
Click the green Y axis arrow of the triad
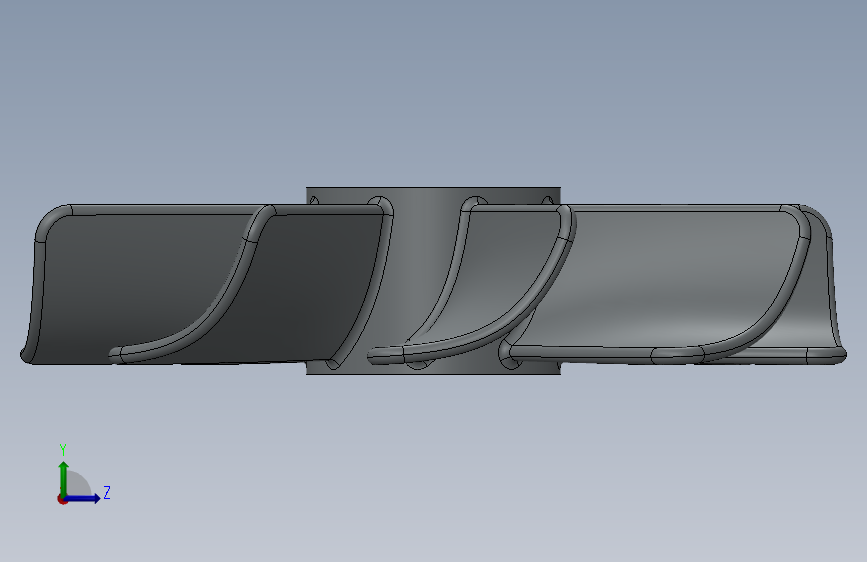[64, 478]
